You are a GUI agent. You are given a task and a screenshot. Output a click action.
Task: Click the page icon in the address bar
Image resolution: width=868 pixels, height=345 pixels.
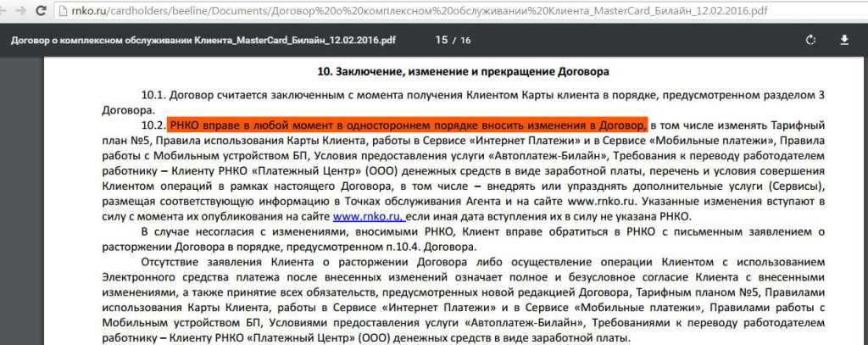[x=64, y=13]
